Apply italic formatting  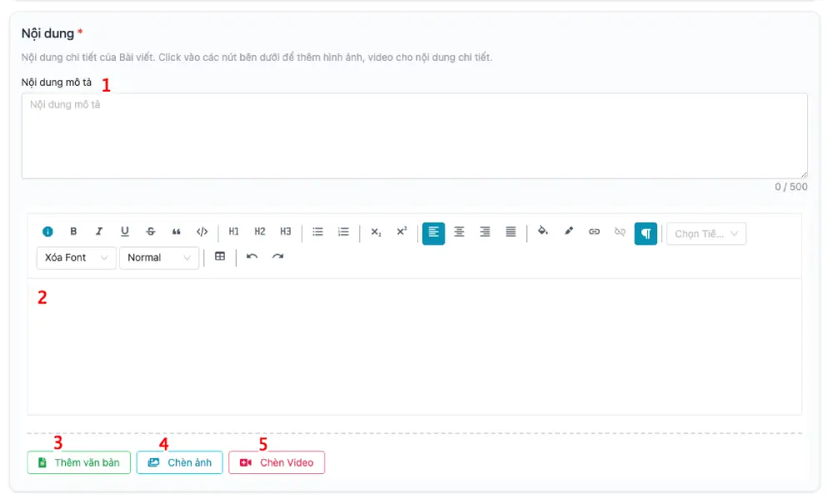pos(99,232)
